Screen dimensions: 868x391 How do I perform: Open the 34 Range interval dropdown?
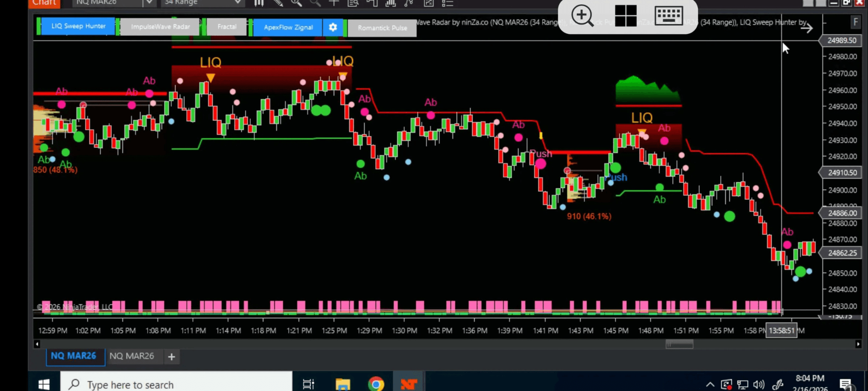238,3
